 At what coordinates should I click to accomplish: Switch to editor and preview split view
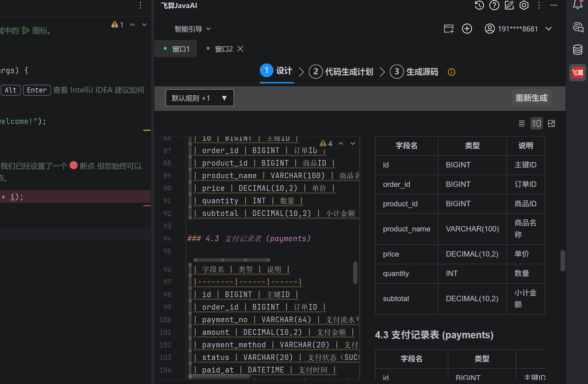click(536, 123)
